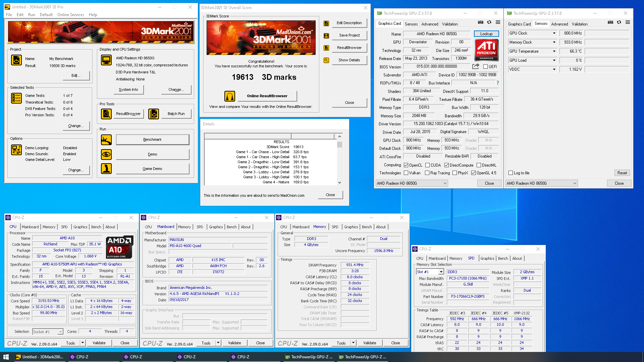644x362 pixels.
Task: Toggle the PhysX checkbox
Action: pyautogui.click(x=455, y=173)
